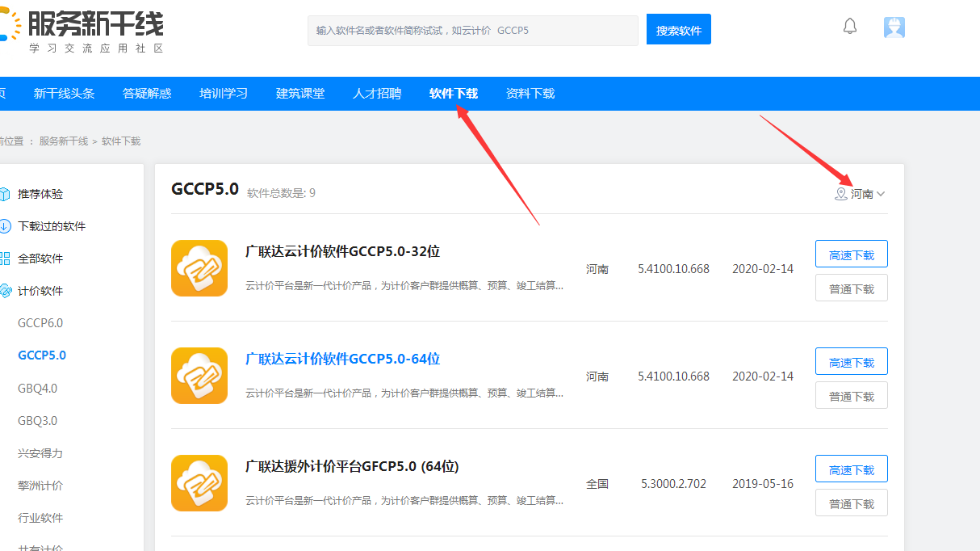
Task: Click 普通下载 for GCCP5.0-64位
Action: coord(852,395)
